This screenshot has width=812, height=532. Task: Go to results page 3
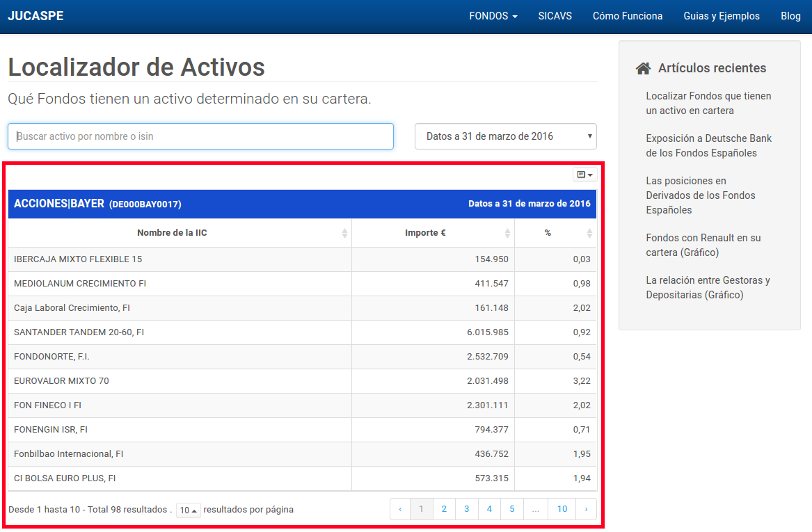467,509
